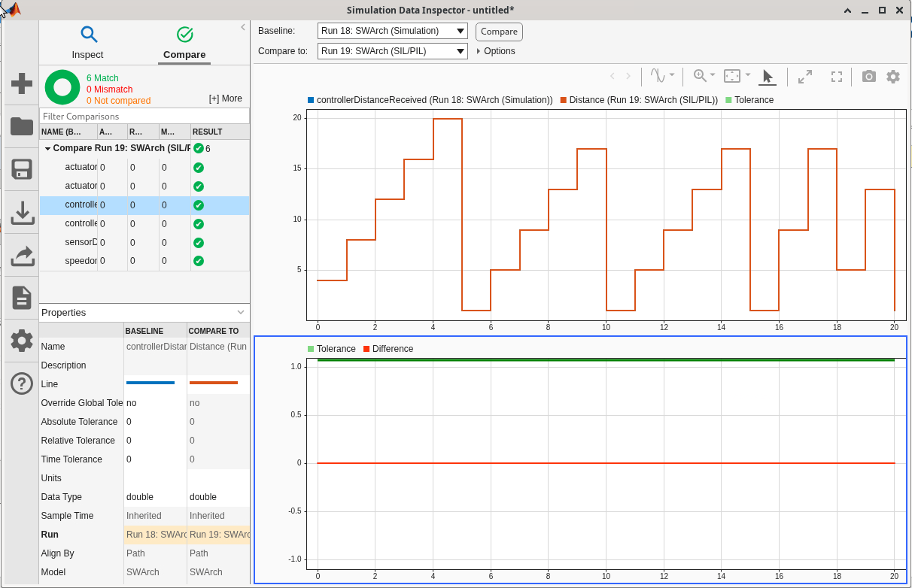Expand the Options disclosure triangle
Image resolution: width=912 pixels, height=588 pixels.
click(x=478, y=51)
